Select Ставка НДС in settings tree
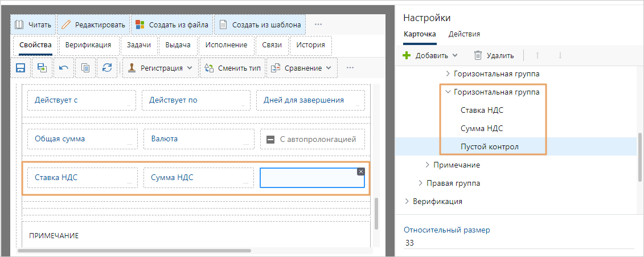 point(482,110)
